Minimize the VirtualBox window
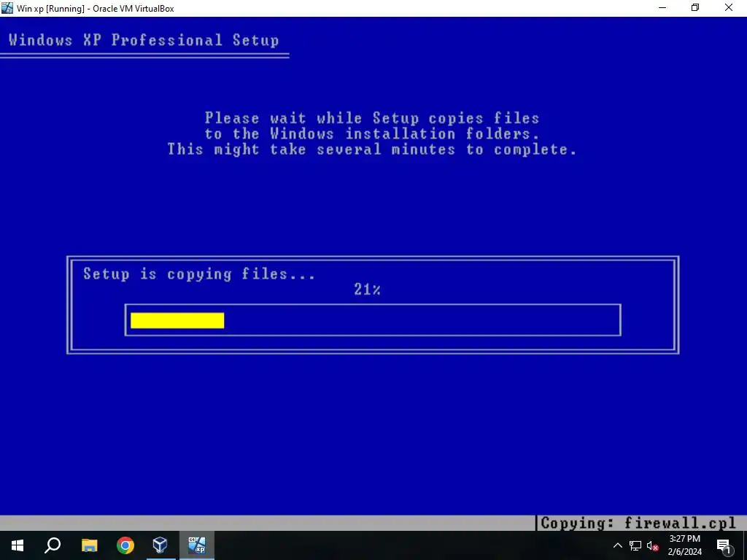747x560 pixels. (x=662, y=8)
